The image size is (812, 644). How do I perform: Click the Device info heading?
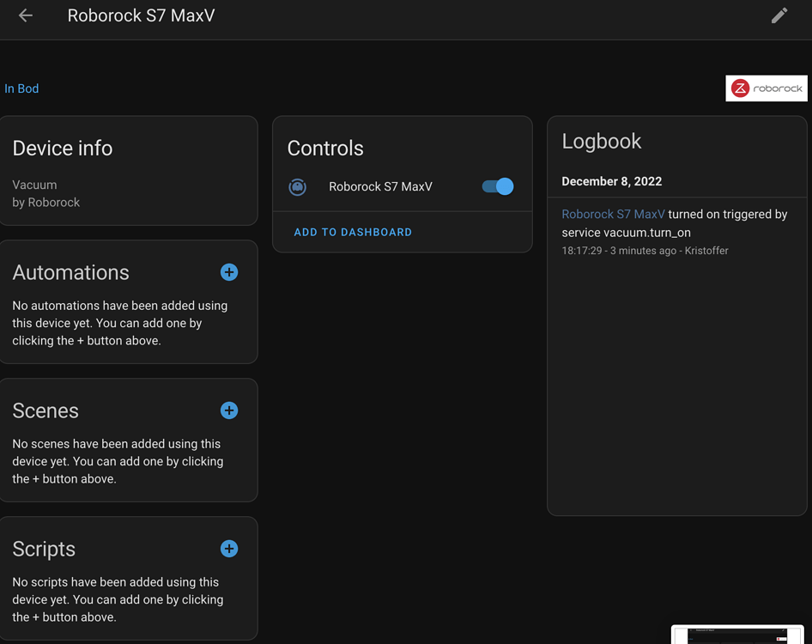[63, 149]
